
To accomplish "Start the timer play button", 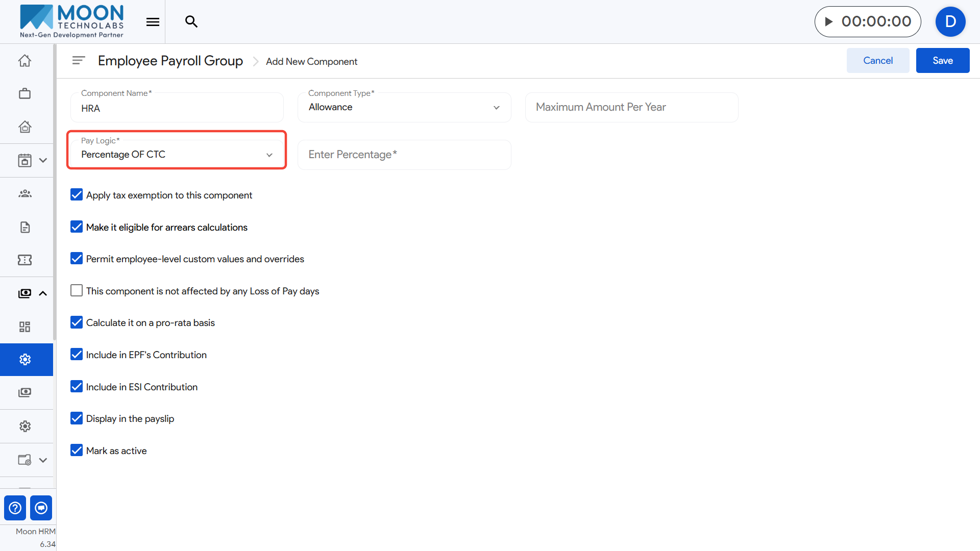I will point(829,21).
